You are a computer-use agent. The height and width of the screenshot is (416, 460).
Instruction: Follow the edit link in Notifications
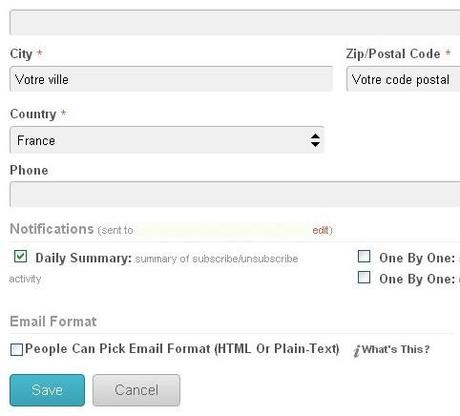pyautogui.click(x=321, y=230)
